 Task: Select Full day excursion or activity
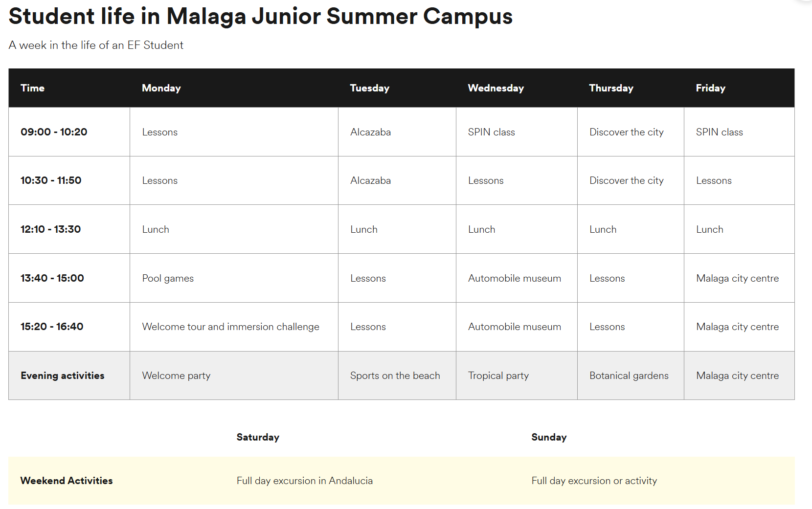594,481
